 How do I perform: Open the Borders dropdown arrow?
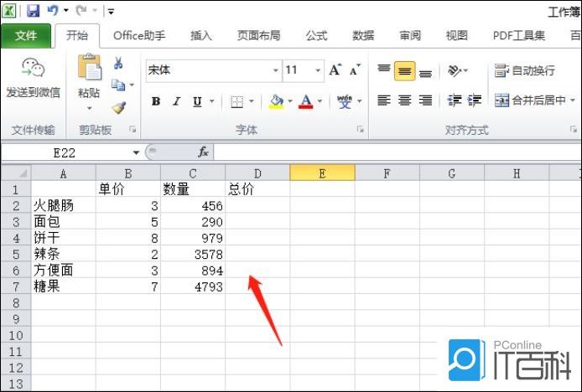(252, 101)
